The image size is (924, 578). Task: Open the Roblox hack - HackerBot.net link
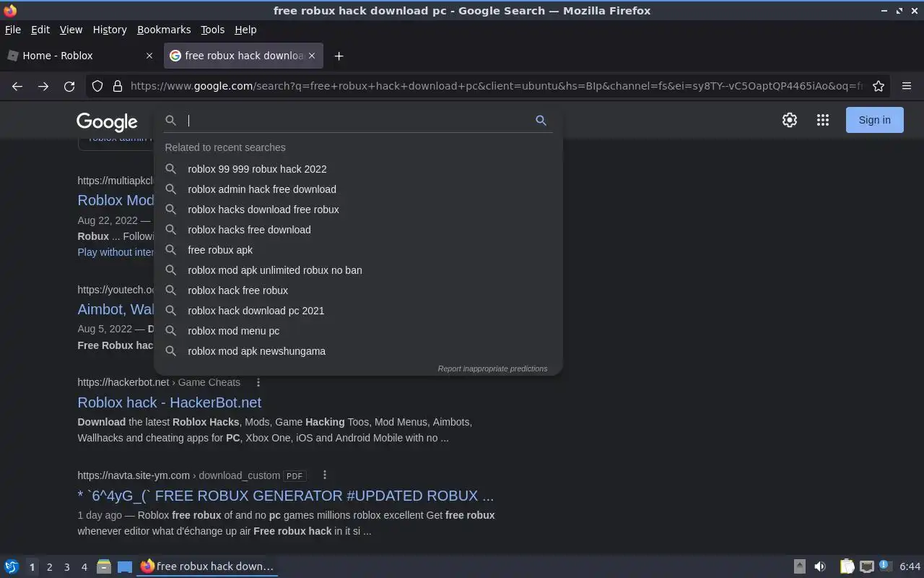tap(169, 402)
